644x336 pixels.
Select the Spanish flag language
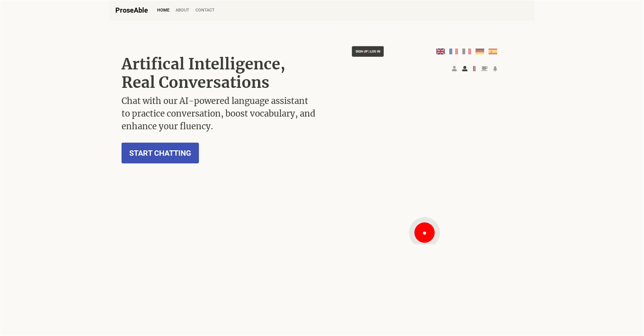click(493, 52)
